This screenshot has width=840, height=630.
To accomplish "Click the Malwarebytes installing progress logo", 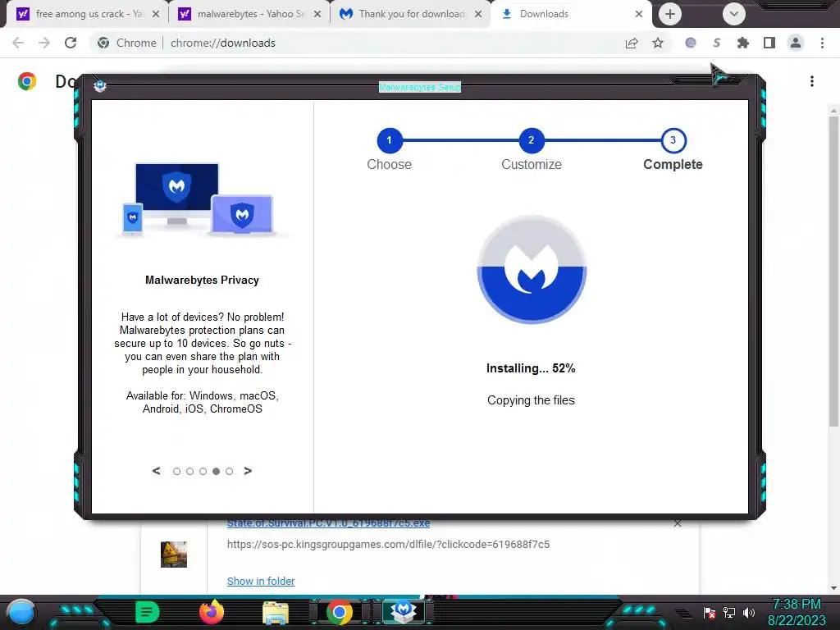I will point(532,269).
